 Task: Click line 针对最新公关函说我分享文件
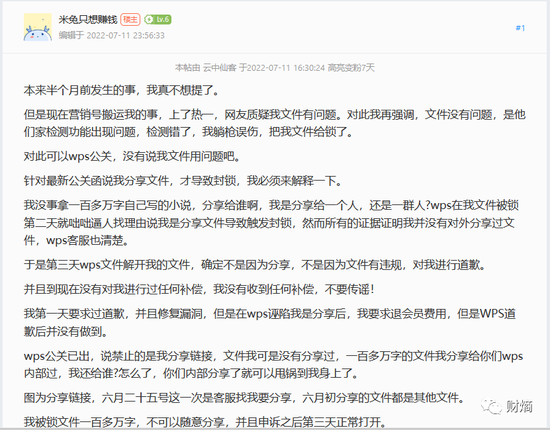tap(183, 181)
